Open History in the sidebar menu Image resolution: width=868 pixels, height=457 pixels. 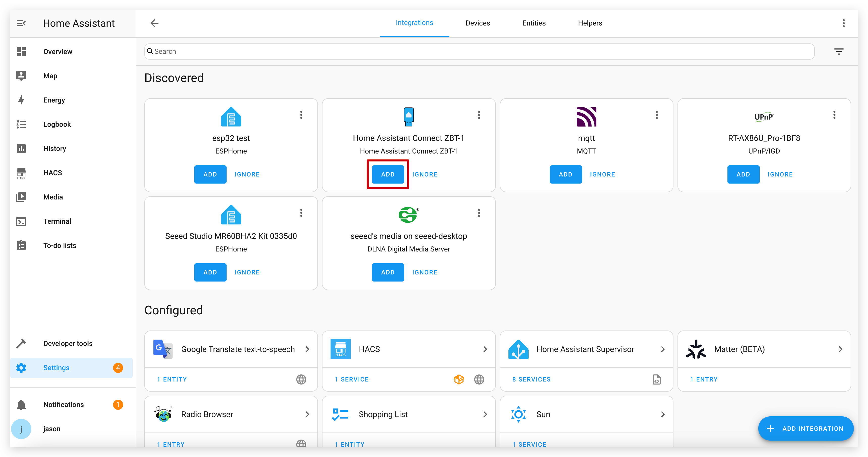tap(71, 149)
